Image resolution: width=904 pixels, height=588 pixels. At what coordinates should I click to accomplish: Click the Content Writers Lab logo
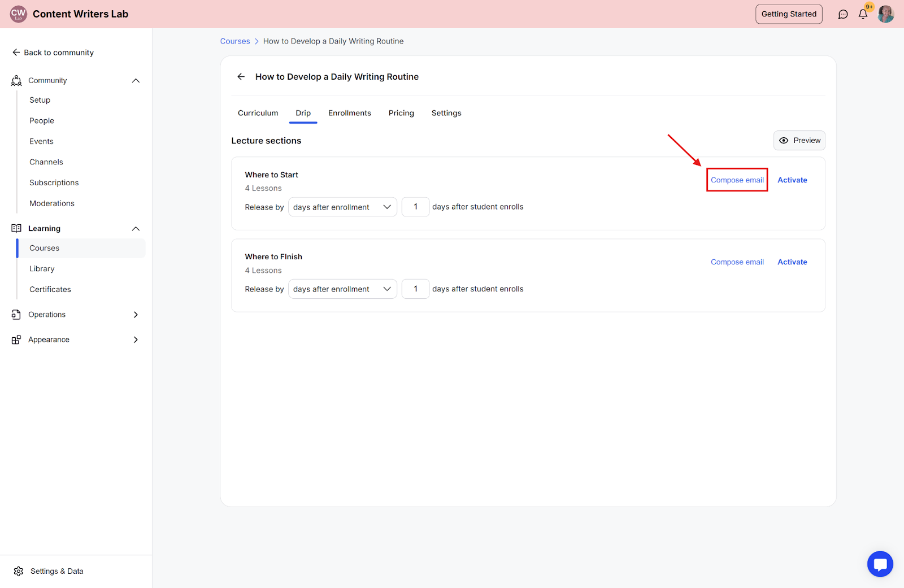click(x=19, y=14)
